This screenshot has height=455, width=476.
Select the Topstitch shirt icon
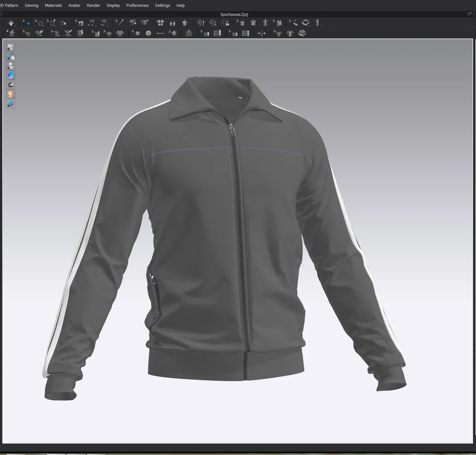pyautogui.click(x=290, y=33)
